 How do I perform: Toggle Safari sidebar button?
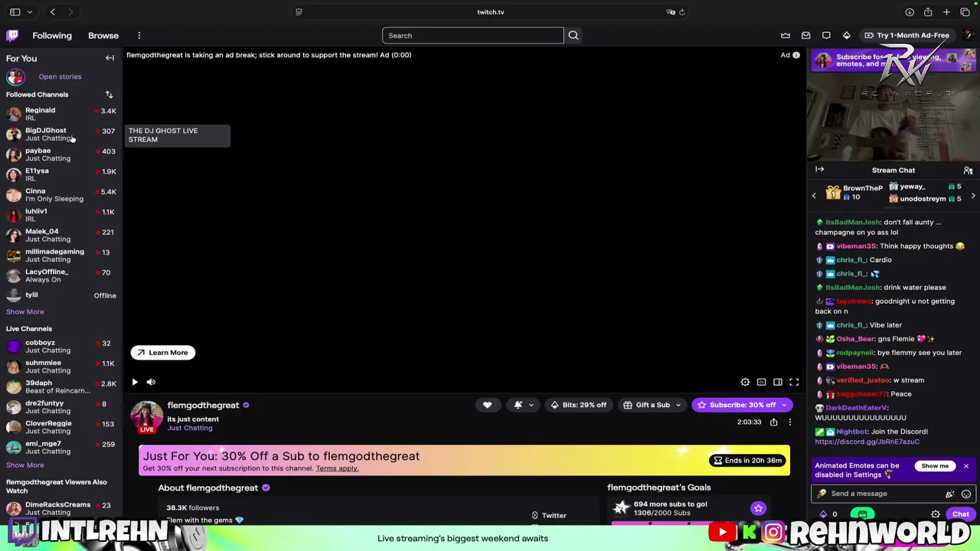pyautogui.click(x=15, y=12)
